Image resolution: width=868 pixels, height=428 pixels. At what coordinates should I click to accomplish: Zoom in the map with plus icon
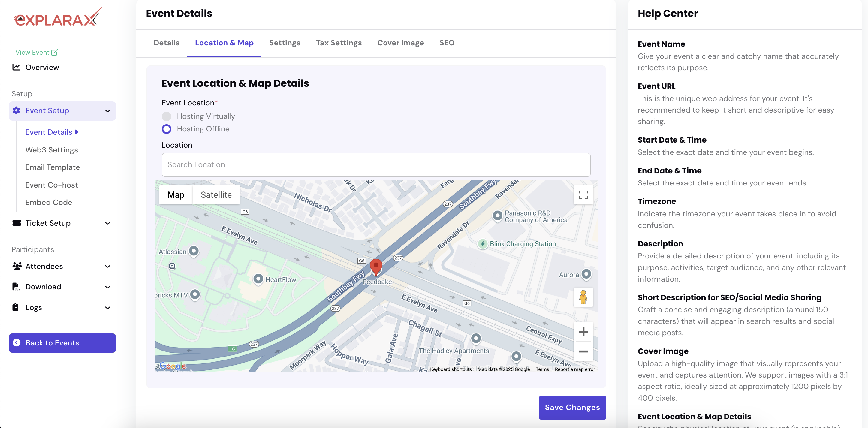point(583,332)
